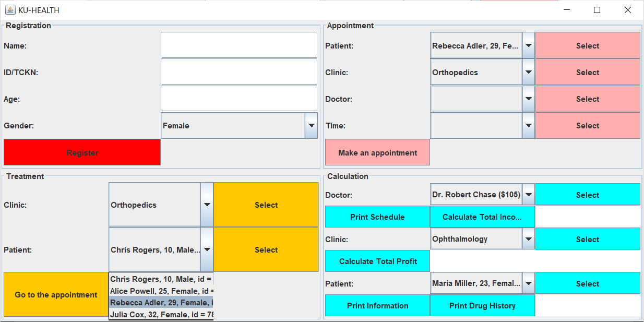
Task: Click the Age input field
Action: point(239,98)
